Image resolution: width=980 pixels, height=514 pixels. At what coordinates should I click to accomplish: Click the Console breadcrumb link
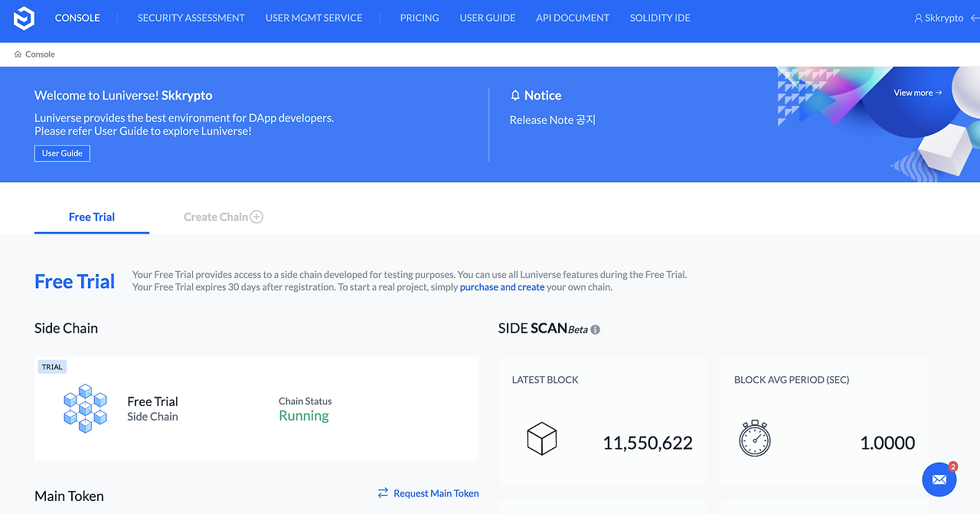pyautogui.click(x=40, y=54)
